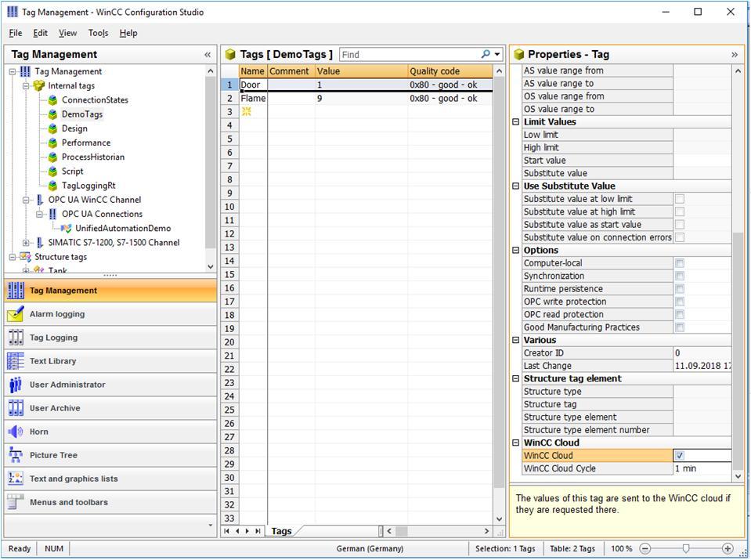
Task: Open the Help menu
Action: point(128,33)
